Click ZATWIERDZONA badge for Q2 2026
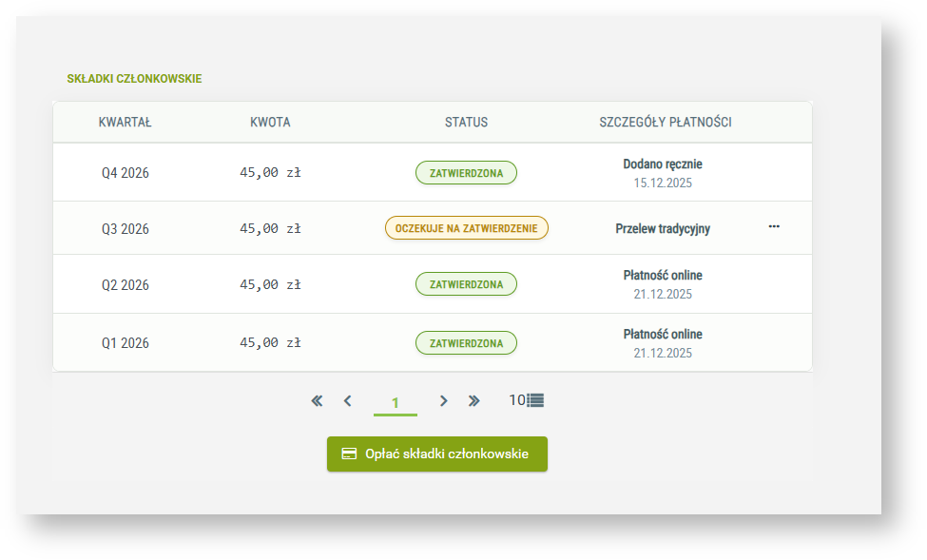Image resolution: width=927 pixels, height=560 pixels. pyautogui.click(x=466, y=284)
